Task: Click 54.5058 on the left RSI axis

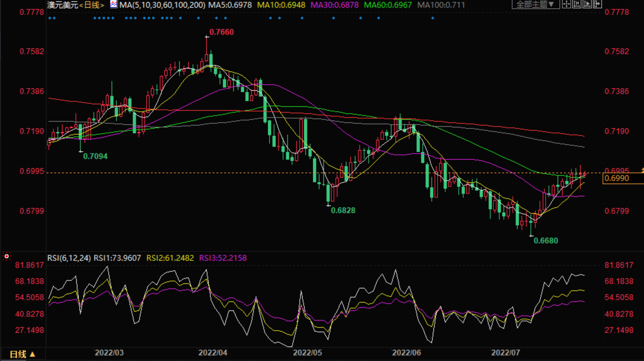Action: click(30, 297)
